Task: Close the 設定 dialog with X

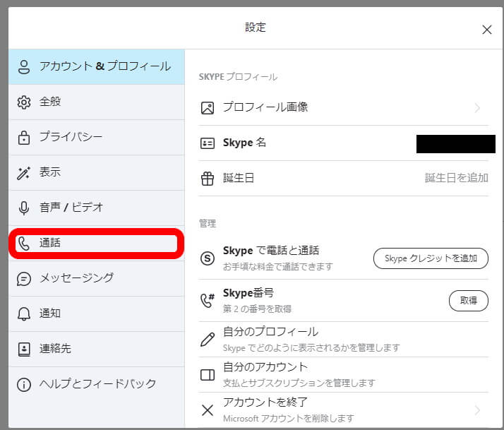Action: (x=486, y=30)
